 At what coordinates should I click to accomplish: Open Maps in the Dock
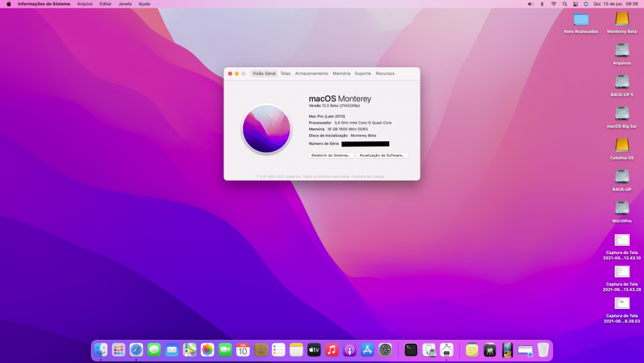[189, 350]
